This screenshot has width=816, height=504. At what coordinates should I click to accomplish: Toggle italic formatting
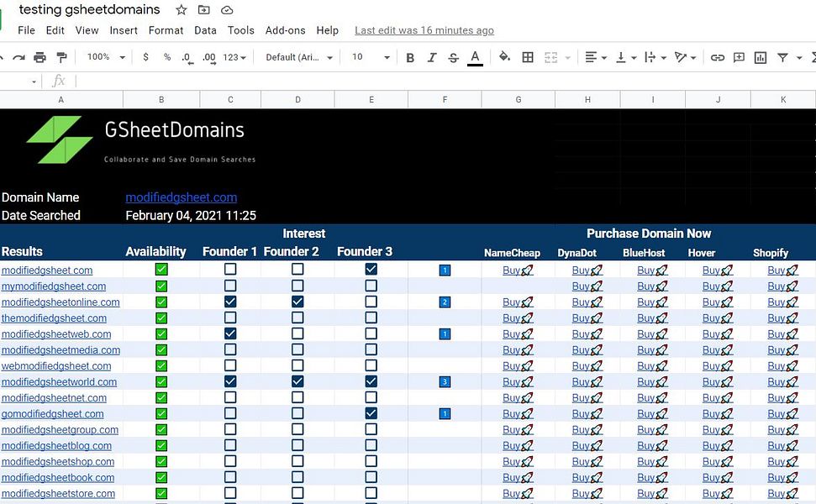(x=432, y=57)
